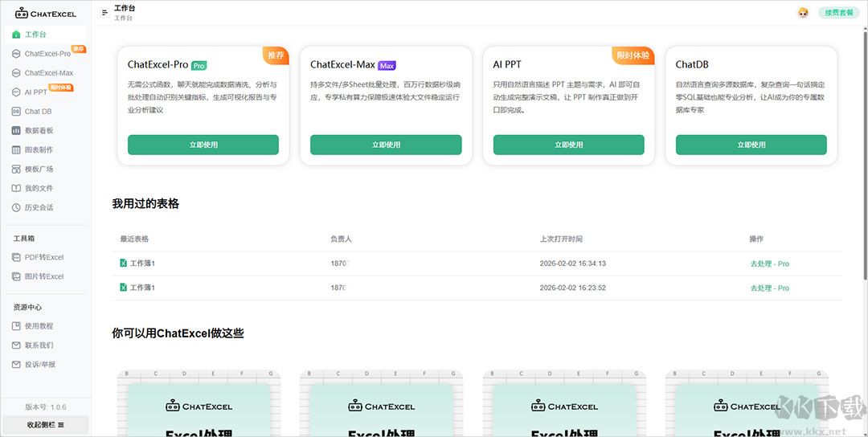This screenshot has height=437, width=868.
Task: Click the 我的文件 book icon
Action: [x=16, y=188]
